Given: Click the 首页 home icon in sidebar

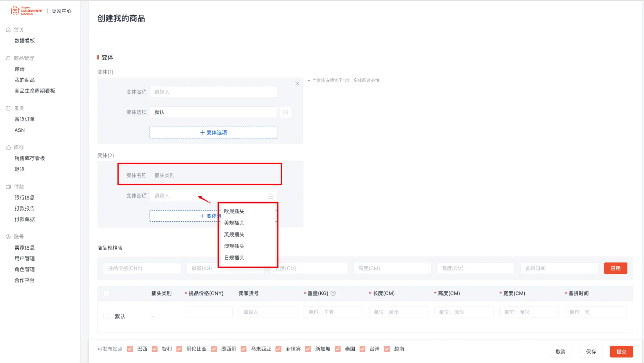Looking at the screenshot, I should [x=8, y=30].
